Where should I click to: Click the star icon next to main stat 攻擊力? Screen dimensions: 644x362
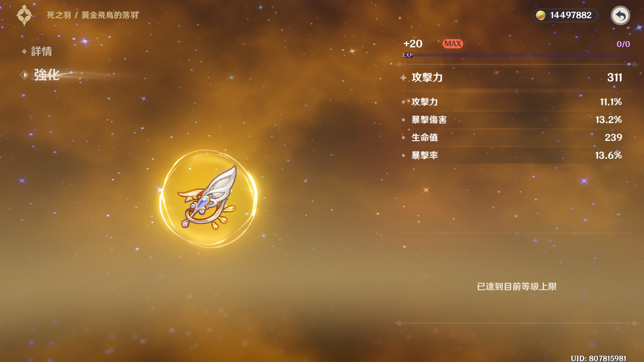coord(403,78)
